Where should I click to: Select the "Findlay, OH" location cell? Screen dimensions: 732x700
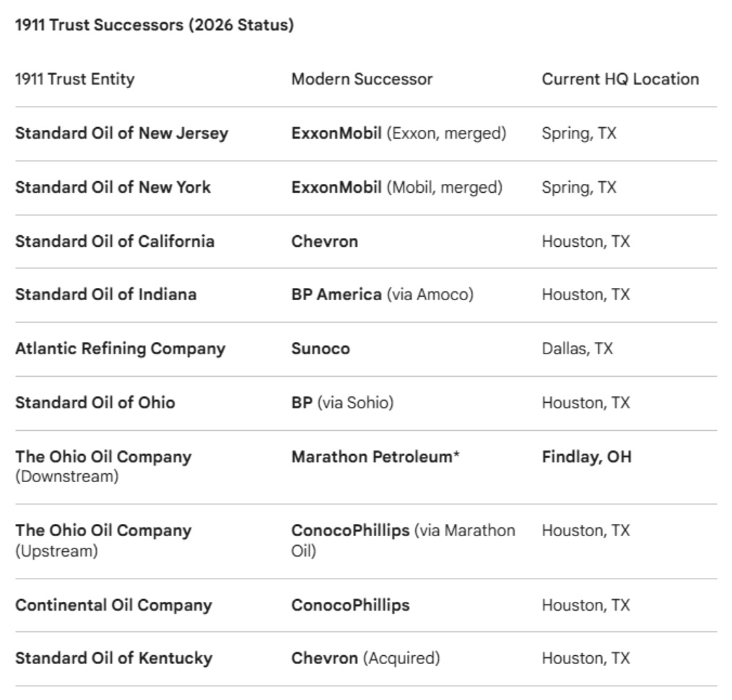(x=586, y=457)
